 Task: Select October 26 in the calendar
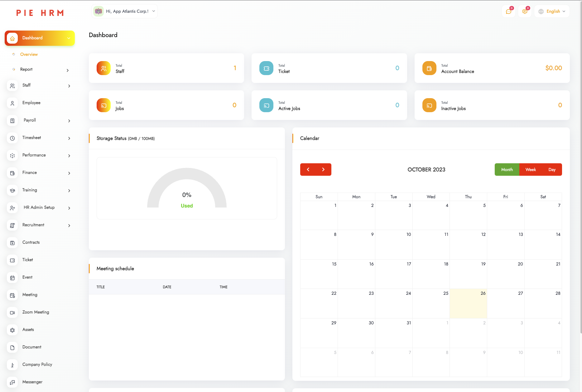coord(468,304)
